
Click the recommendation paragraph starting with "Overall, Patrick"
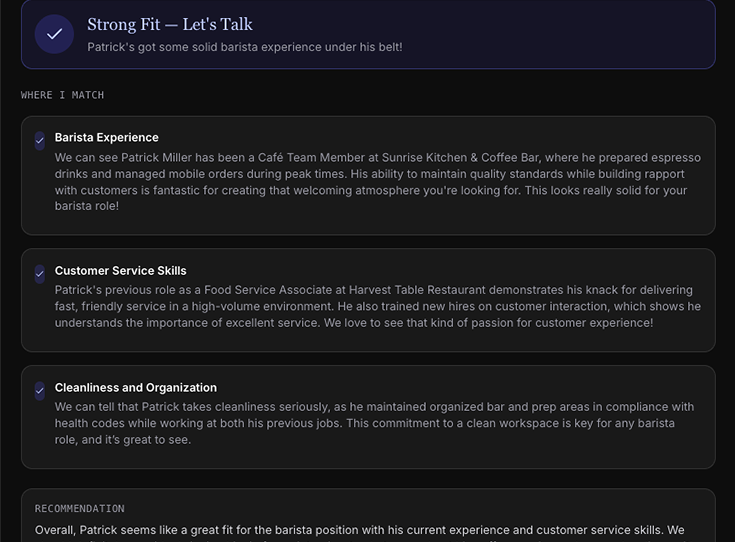coord(360,530)
